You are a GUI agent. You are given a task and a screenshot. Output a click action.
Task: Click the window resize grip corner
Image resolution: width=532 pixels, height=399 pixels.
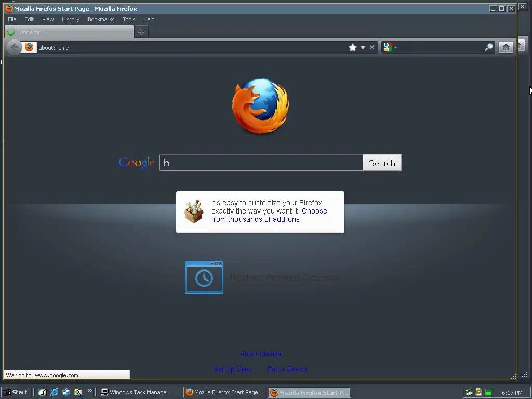point(513,376)
